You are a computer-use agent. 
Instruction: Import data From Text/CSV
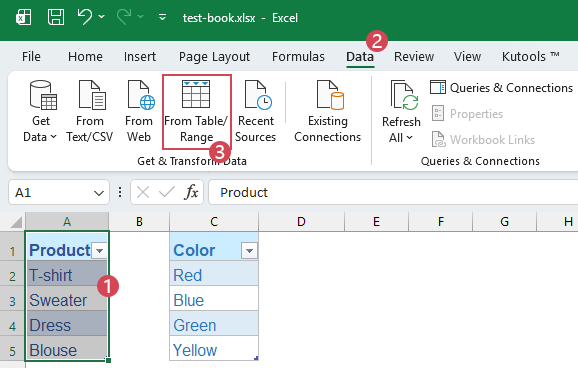click(x=90, y=112)
